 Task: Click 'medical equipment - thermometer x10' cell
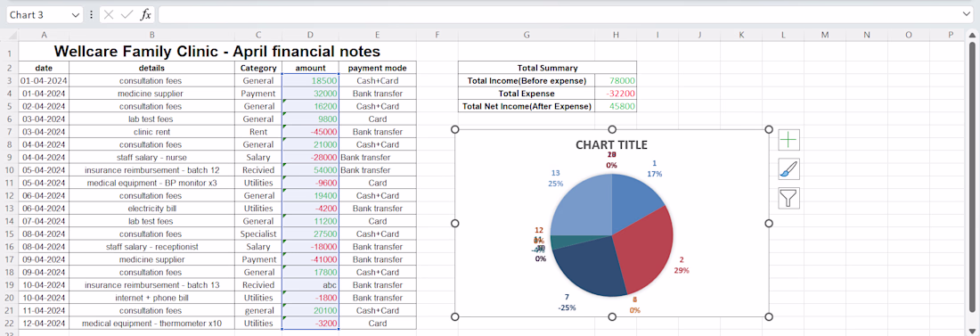coord(151,324)
